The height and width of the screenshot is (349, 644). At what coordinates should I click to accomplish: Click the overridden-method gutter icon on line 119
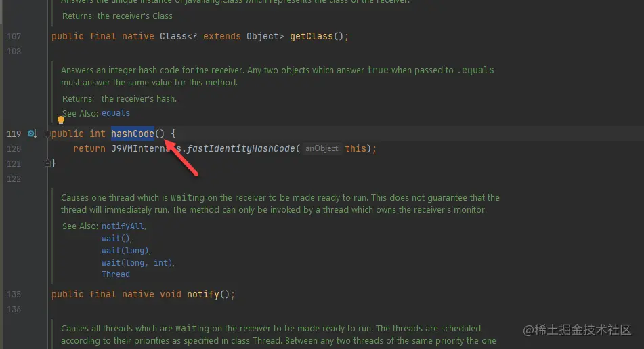pos(32,134)
